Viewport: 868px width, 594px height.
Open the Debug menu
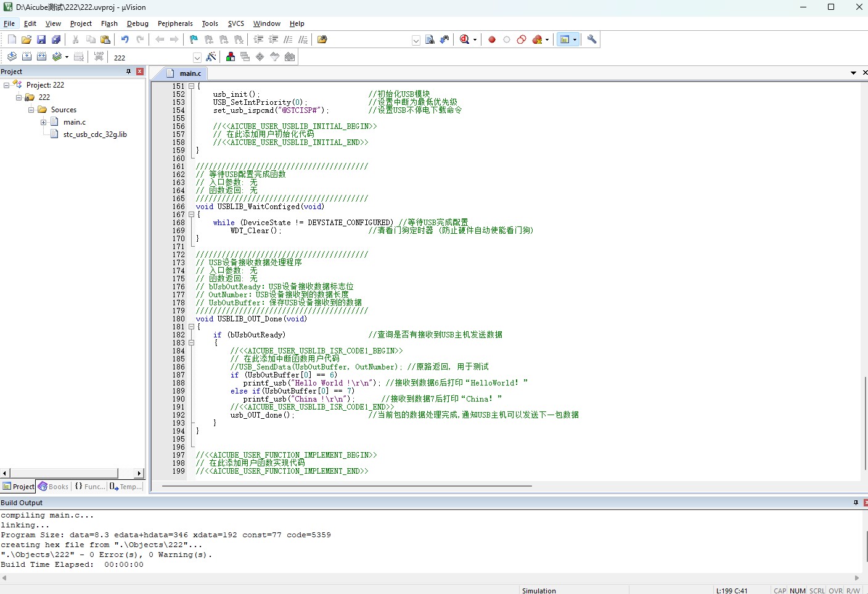click(137, 23)
